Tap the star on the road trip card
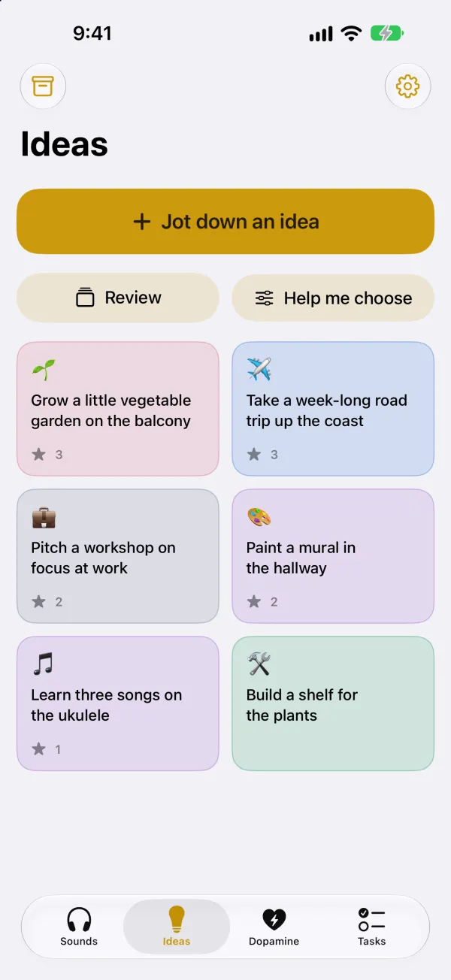451x980 pixels. (x=254, y=454)
